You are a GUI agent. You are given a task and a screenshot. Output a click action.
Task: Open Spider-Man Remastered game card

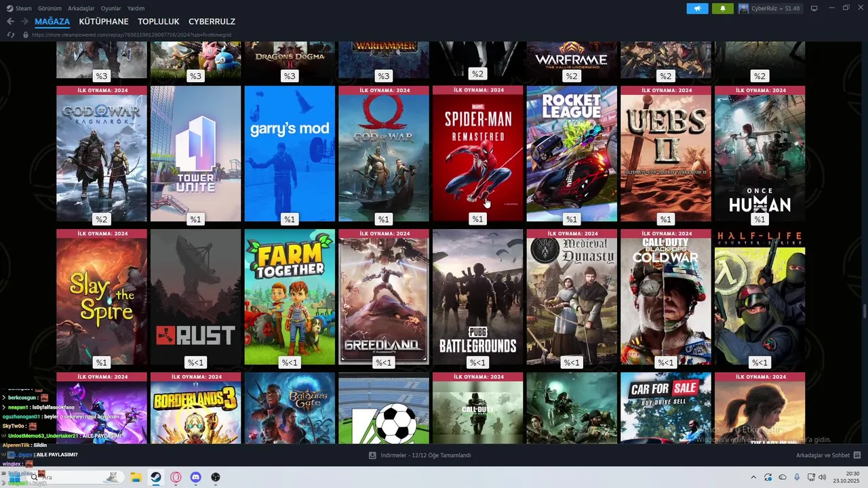(x=478, y=154)
